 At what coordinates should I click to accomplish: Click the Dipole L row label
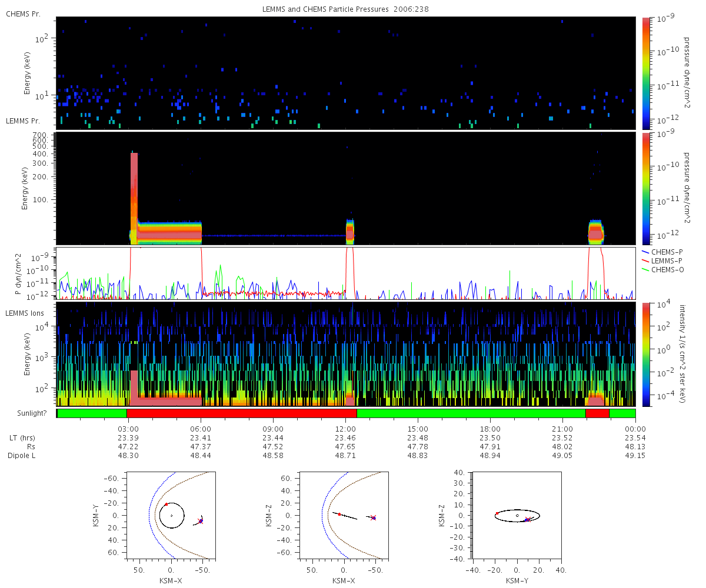point(22,456)
